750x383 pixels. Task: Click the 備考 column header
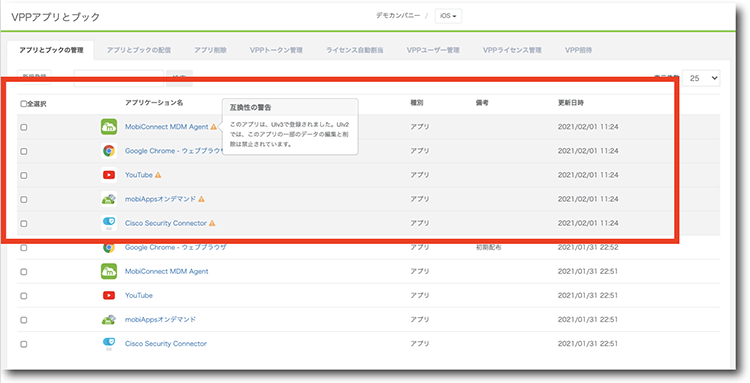(482, 103)
